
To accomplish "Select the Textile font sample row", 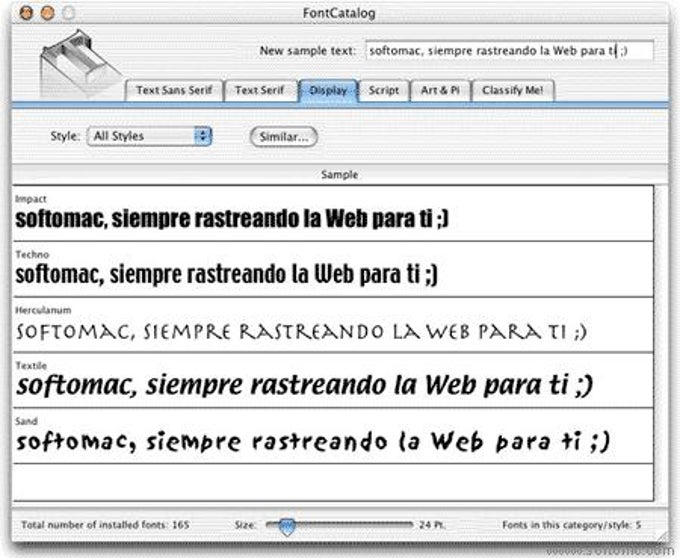I will click(x=333, y=381).
